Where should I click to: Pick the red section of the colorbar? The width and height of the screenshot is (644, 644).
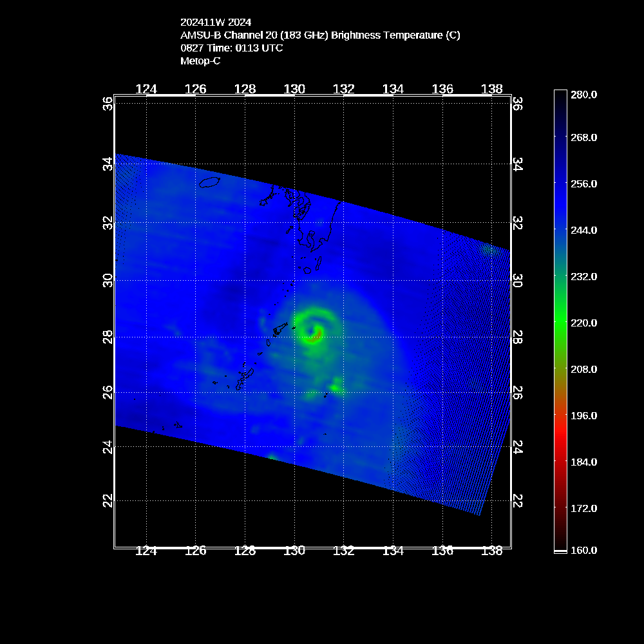click(x=560, y=444)
